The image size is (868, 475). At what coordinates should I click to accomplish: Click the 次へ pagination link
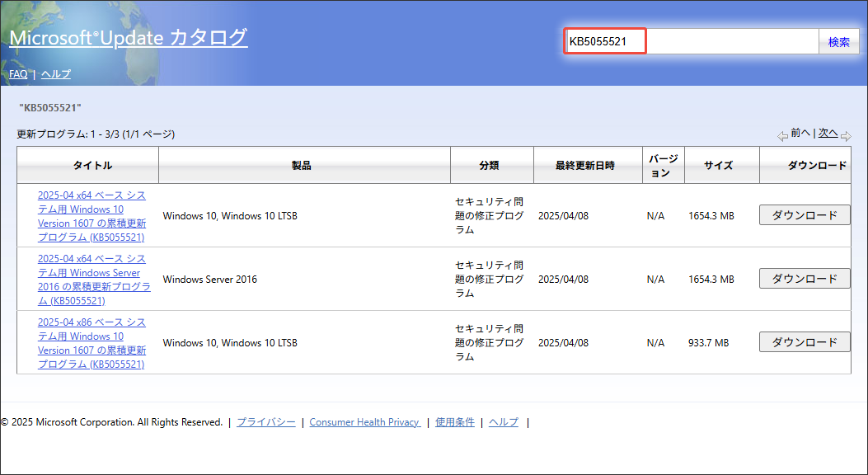tap(828, 133)
